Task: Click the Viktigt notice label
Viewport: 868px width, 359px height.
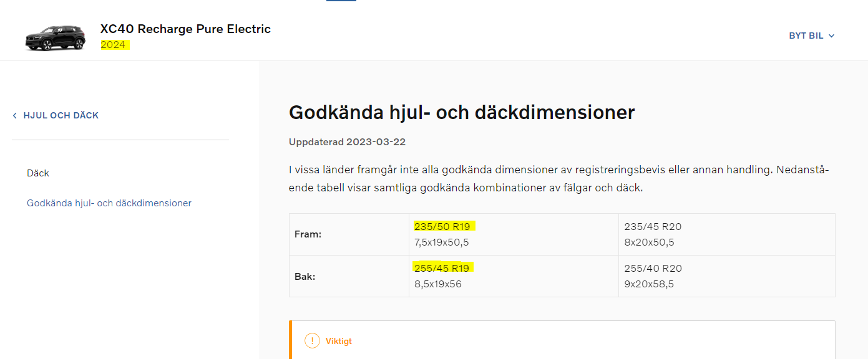Action: pos(339,342)
